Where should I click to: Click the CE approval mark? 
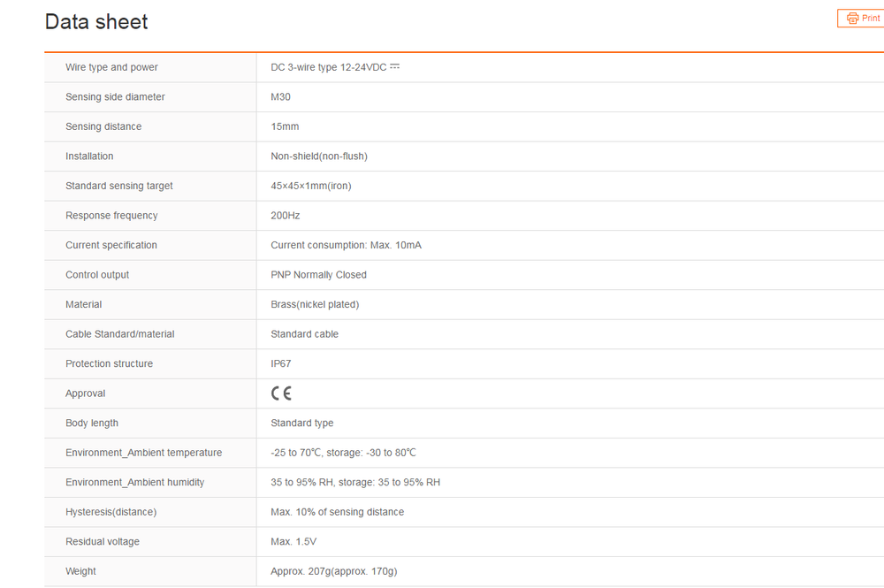[x=281, y=393]
